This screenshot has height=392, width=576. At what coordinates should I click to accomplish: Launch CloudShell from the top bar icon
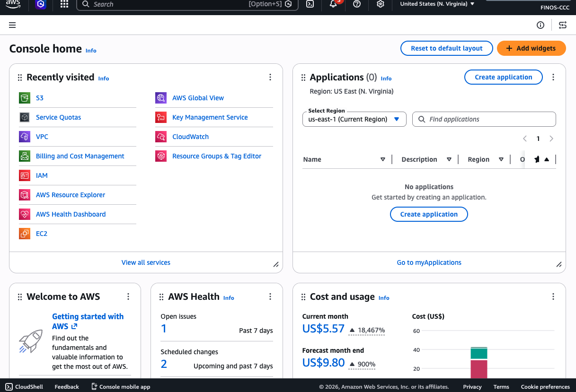click(310, 4)
